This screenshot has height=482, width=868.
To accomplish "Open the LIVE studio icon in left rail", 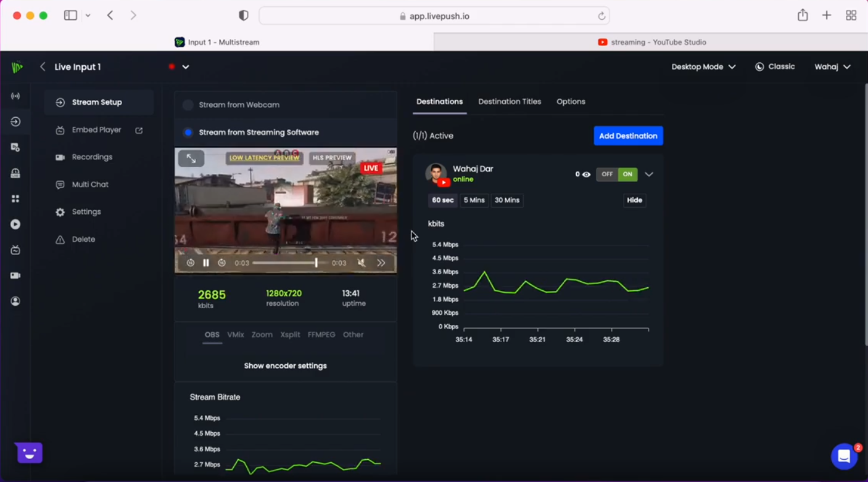I will pyautogui.click(x=15, y=173).
